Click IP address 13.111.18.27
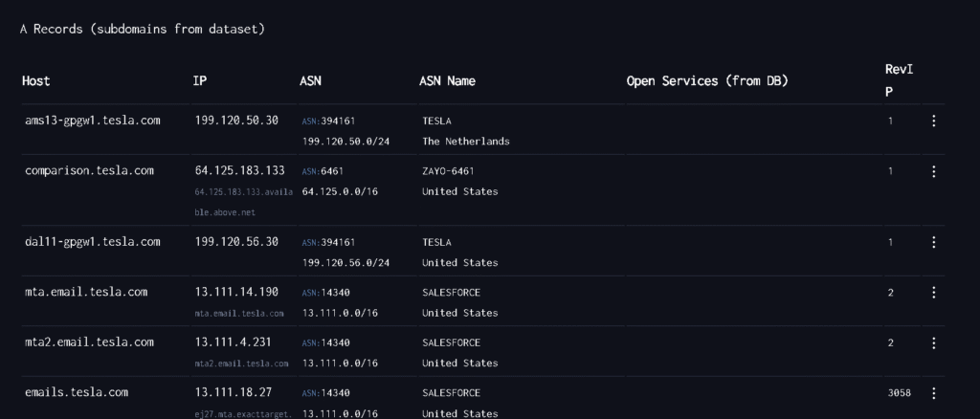This screenshot has width=980, height=419. coord(234,392)
